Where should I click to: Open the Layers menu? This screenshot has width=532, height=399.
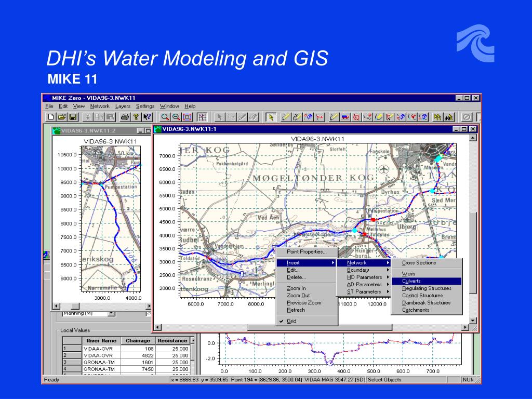coord(123,106)
